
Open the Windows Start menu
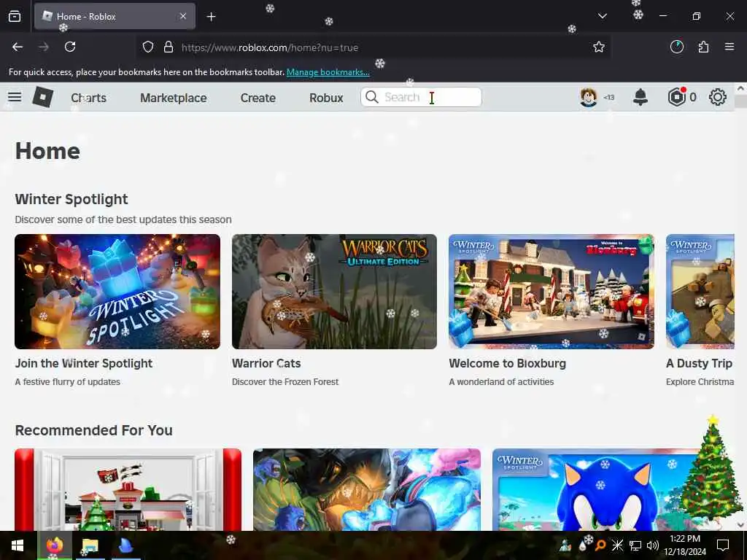18,545
